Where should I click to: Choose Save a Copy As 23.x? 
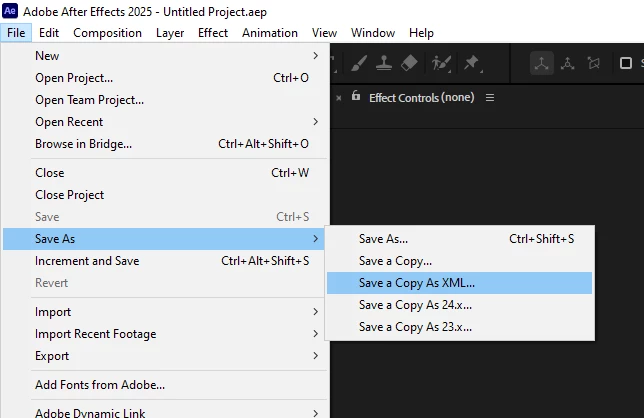[460, 327]
